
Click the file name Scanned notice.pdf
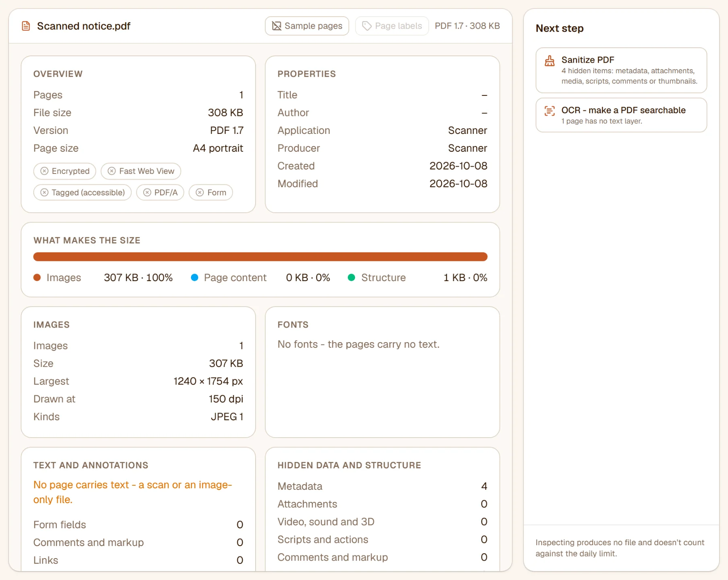click(x=84, y=26)
